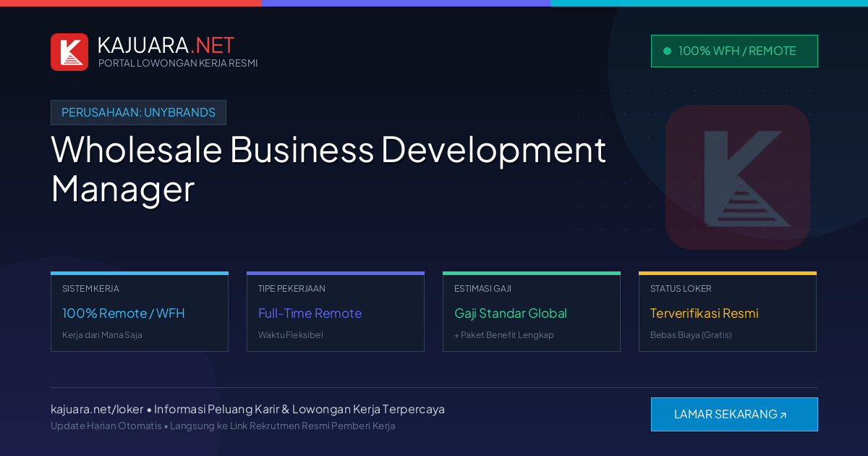This screenshot has width=868, height=456.
Task: Click the SISTEM KERJA label
Action: pyautogui.click(x=90, y=288)
